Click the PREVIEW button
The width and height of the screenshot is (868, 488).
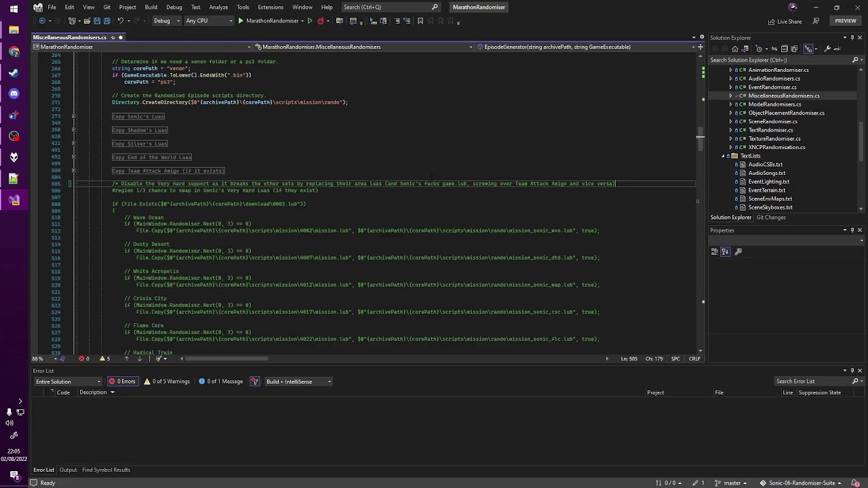[845, 21]
